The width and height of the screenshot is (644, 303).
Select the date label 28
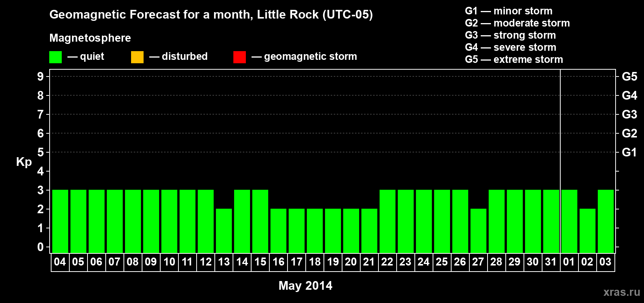496,262
